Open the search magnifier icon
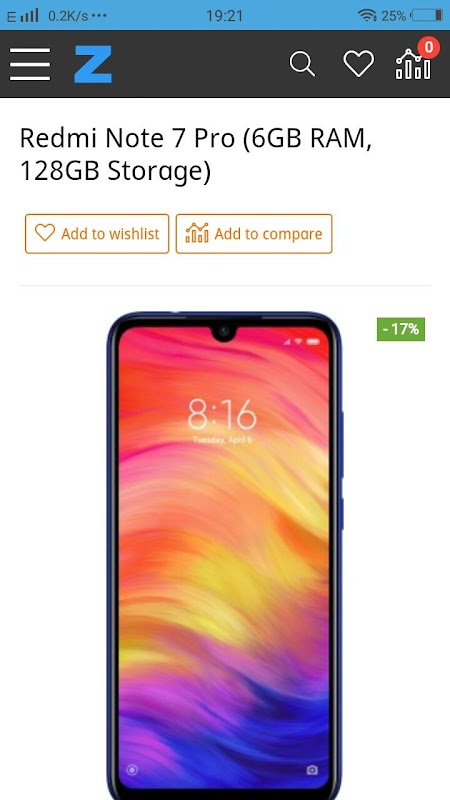The image size is (450, 800). click(x=302, y=64)
